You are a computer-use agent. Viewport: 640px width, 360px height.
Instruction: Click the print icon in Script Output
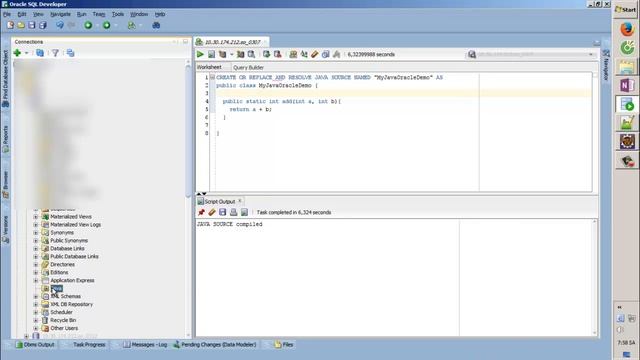233,212
